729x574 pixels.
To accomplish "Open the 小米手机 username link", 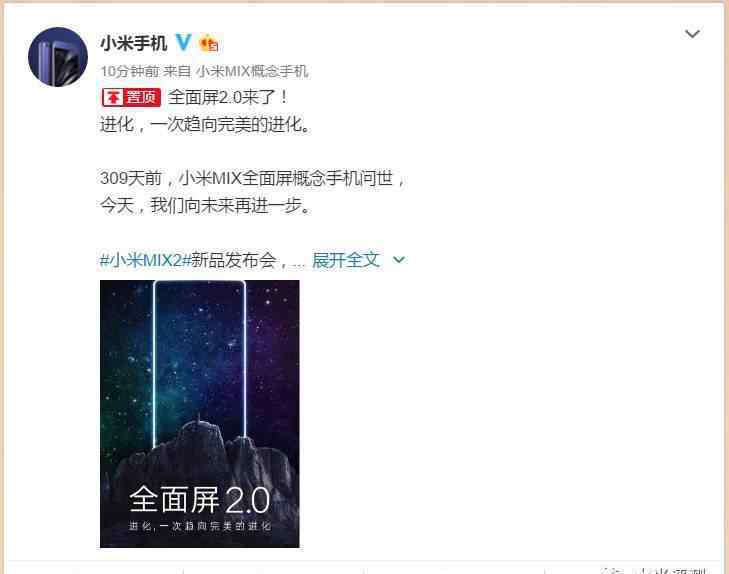I will (134, 43).
